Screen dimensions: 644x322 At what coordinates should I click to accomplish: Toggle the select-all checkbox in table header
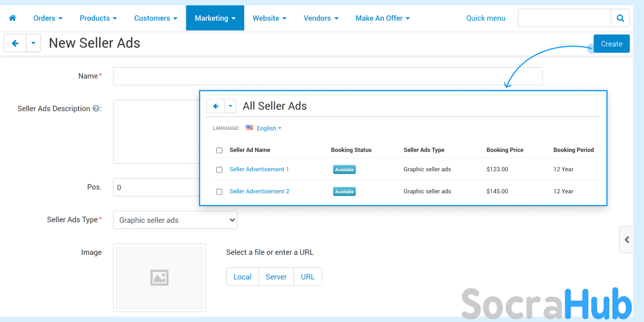[219, 150]
